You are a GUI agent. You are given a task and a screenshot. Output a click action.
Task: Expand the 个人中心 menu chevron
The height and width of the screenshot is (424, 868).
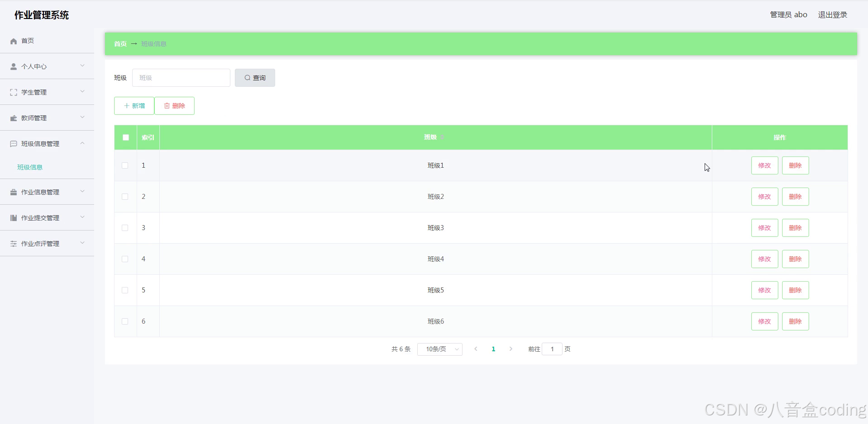point(82,66)
